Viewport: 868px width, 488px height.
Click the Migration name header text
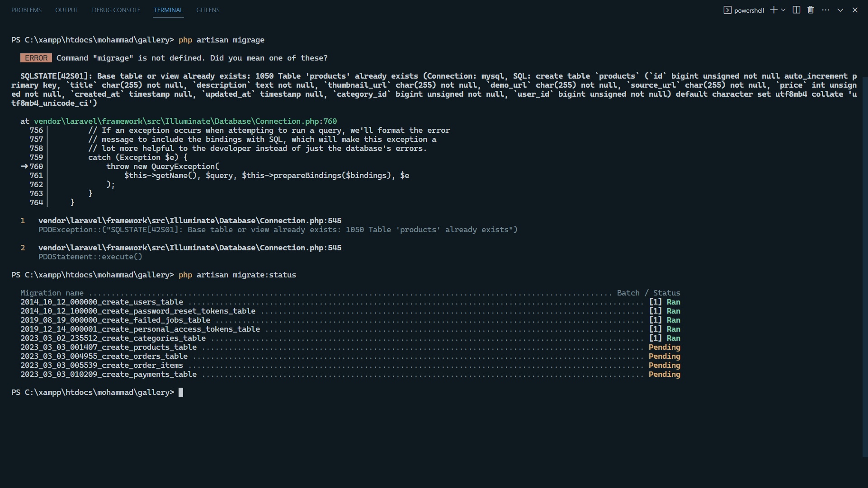(52, 293)
